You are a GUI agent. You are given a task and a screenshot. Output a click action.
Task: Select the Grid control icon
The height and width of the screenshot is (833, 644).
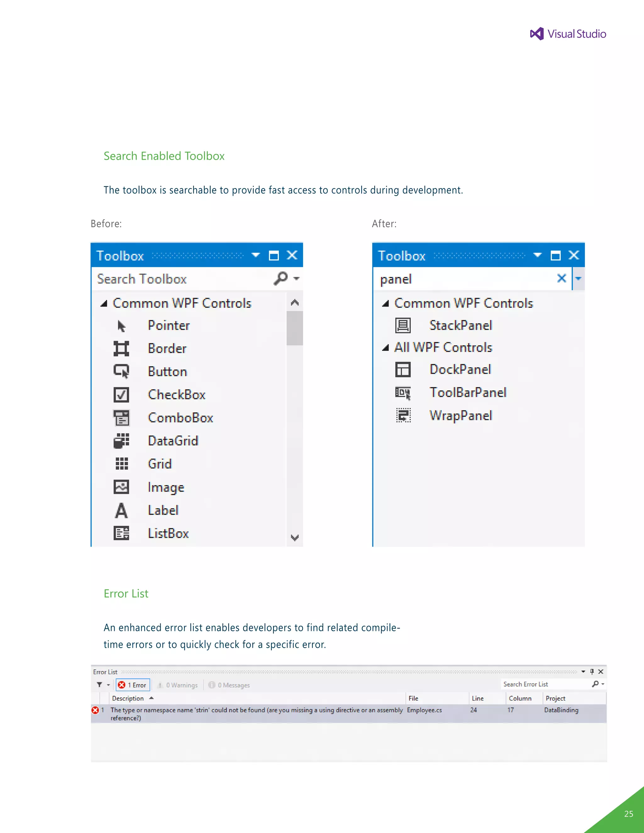(122, 464)
